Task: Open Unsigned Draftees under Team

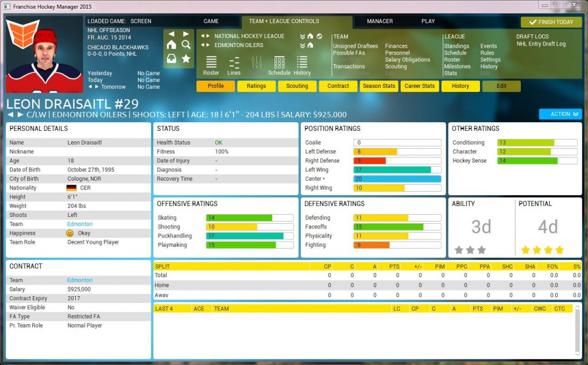Action: click(x=355, y=46)
